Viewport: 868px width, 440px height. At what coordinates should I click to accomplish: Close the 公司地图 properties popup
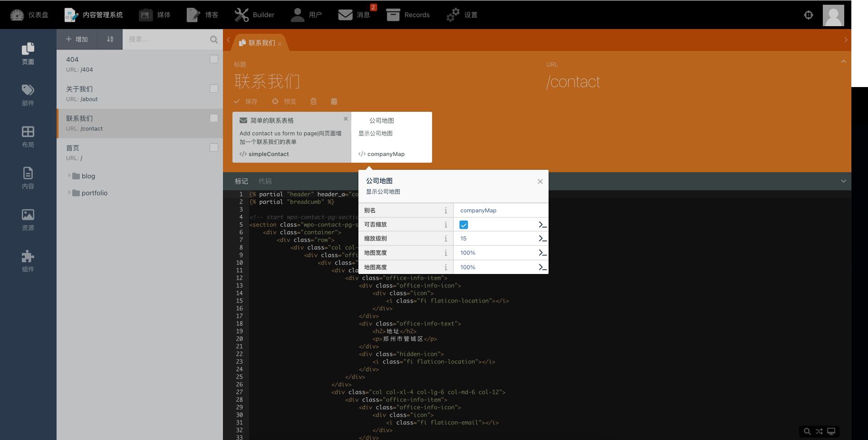click(x=540, y=181)
